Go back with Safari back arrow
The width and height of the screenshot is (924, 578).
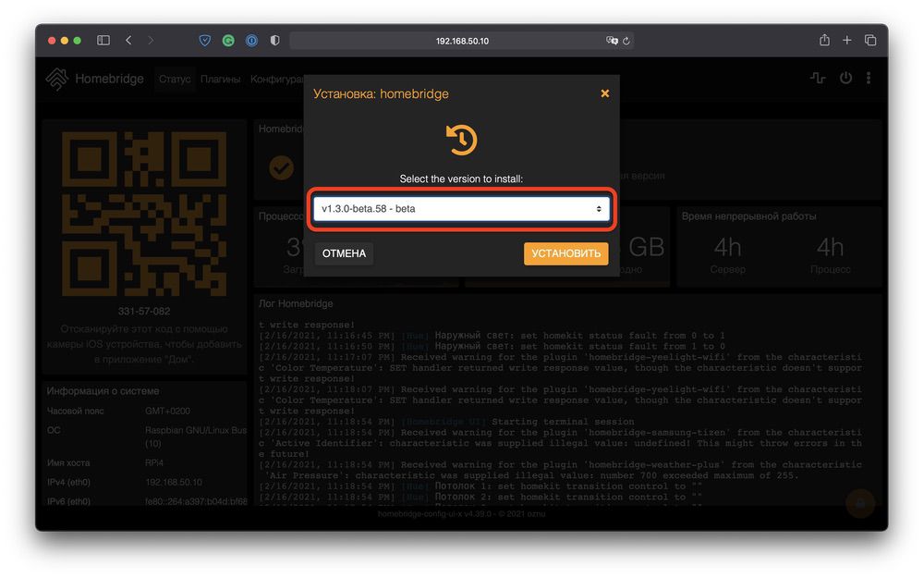tap(128, 40)
